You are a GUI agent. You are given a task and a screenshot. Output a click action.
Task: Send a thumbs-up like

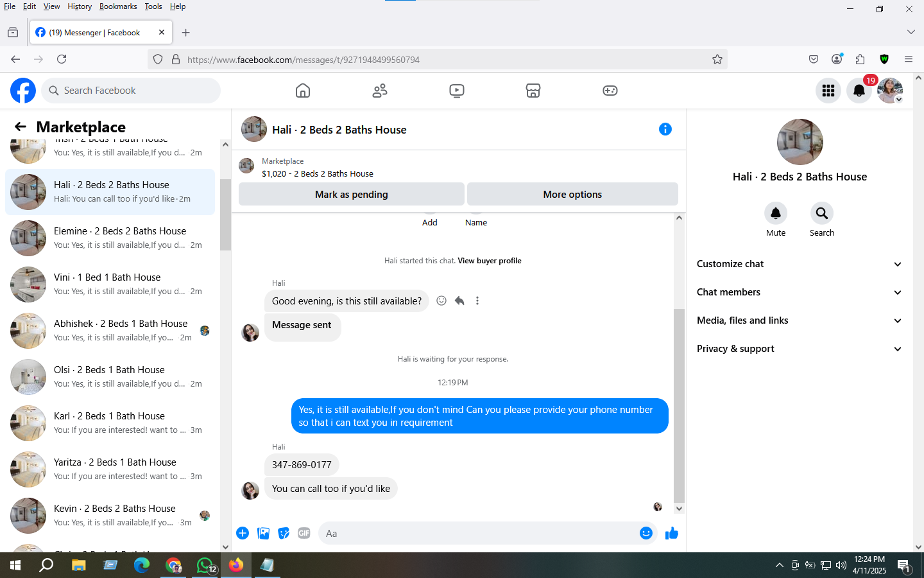[672, 533]
